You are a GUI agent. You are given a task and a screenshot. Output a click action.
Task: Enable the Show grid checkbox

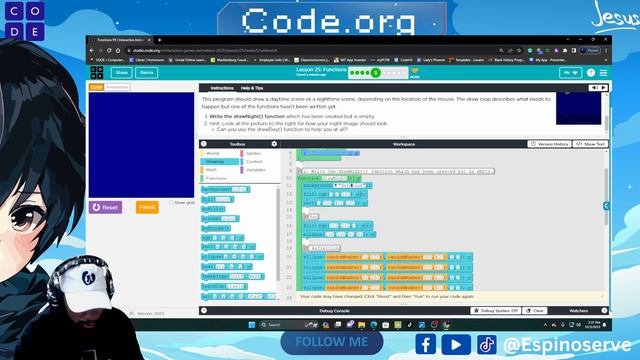pos(171,202)
